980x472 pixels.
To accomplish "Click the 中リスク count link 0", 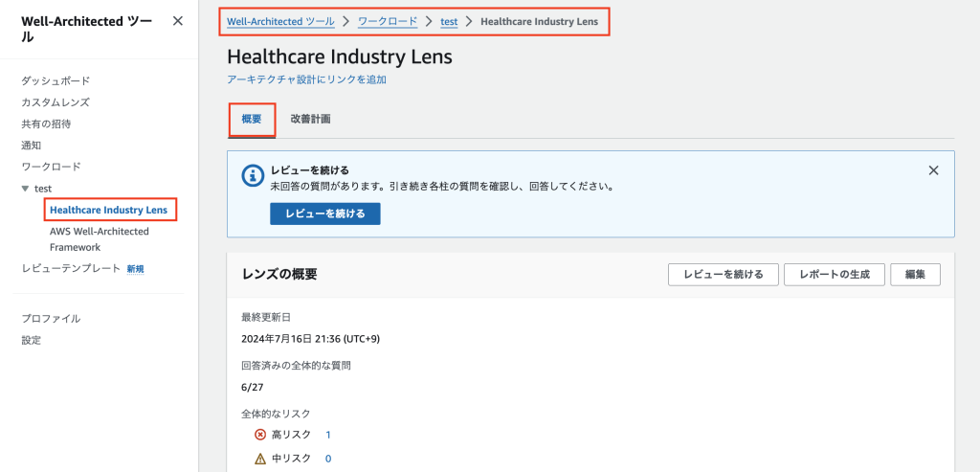I will pos(328,459).
